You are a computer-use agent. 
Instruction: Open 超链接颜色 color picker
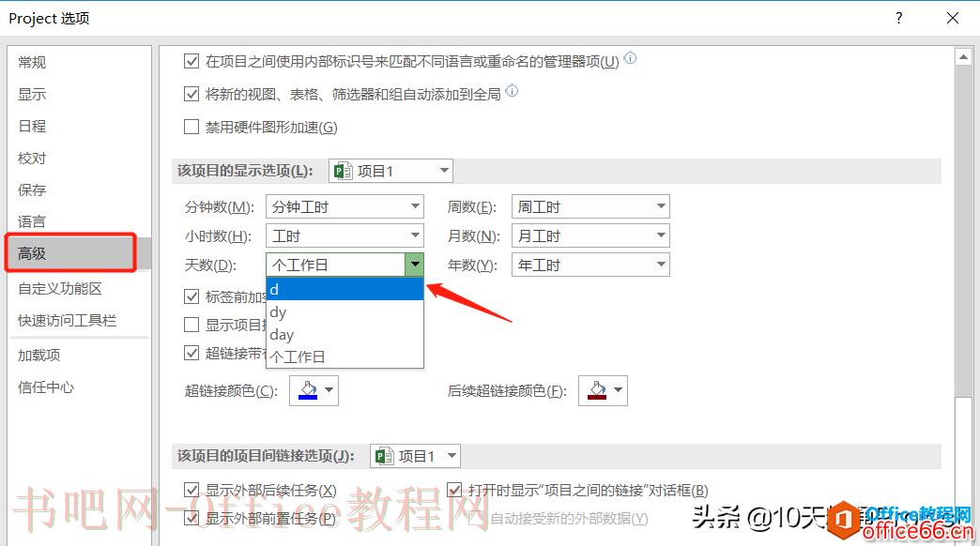click(x=314, y=390)
